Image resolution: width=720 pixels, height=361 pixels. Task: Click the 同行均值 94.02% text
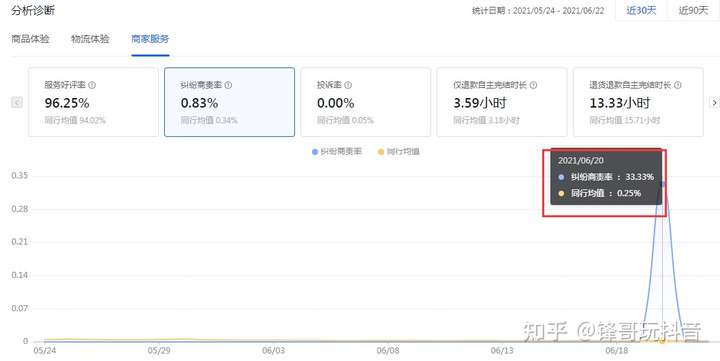[75, 120]
